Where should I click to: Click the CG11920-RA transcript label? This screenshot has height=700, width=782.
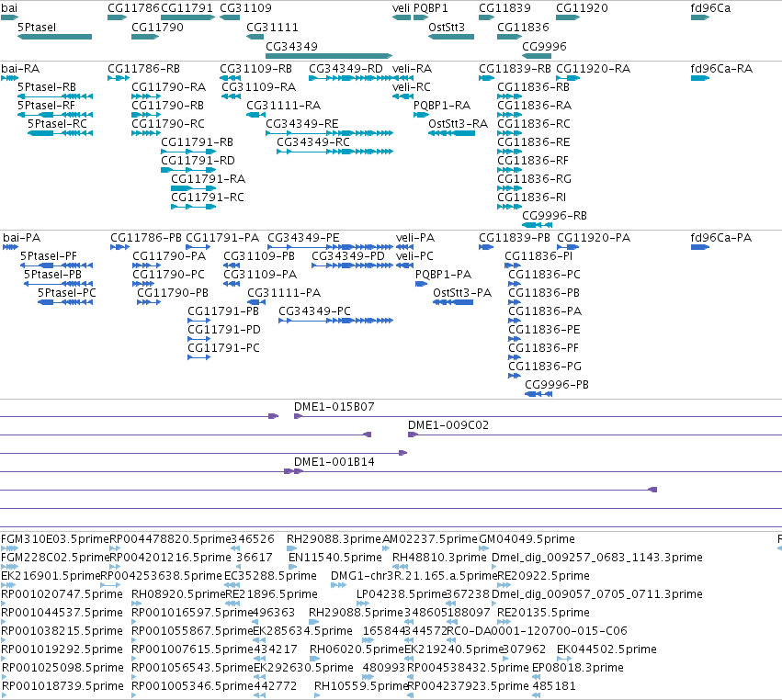593,68
